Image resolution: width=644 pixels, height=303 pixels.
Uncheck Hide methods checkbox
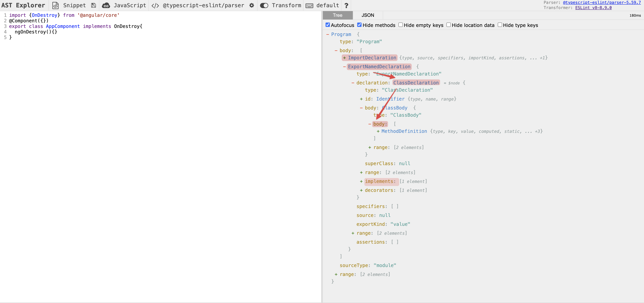click(359, 25)
